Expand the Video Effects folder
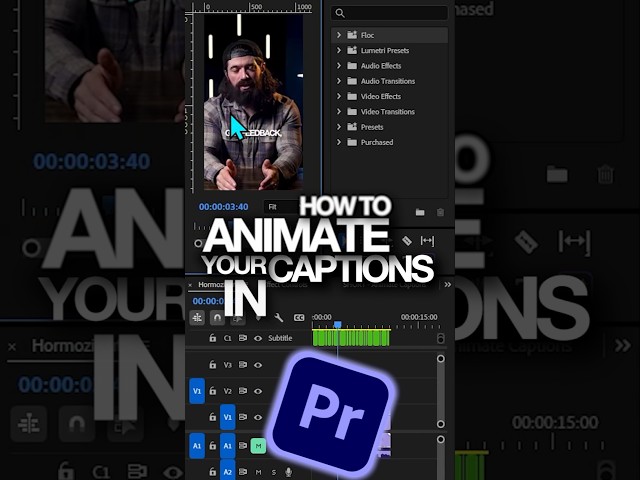Viewport: 640px width, 480px height. pyautogui.click(x=338, y=96)
